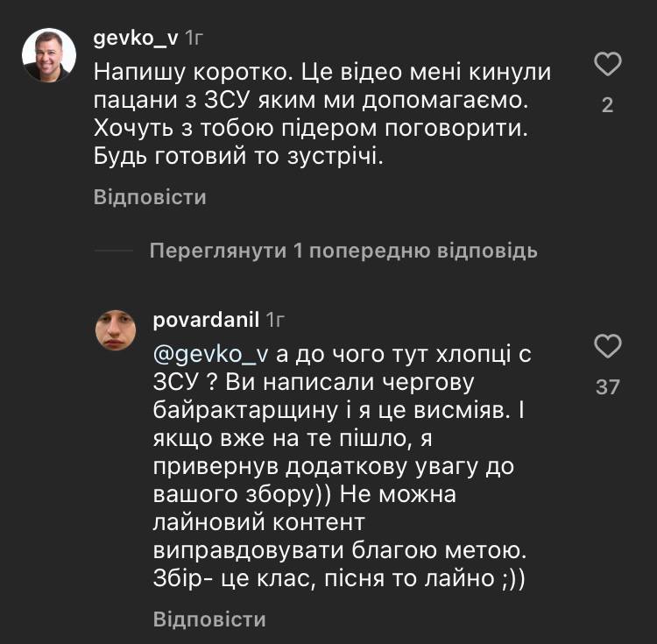The height and width of the screenshot is (644, 657).
Task: Click the gevko_v username
Action: point(136,39)
